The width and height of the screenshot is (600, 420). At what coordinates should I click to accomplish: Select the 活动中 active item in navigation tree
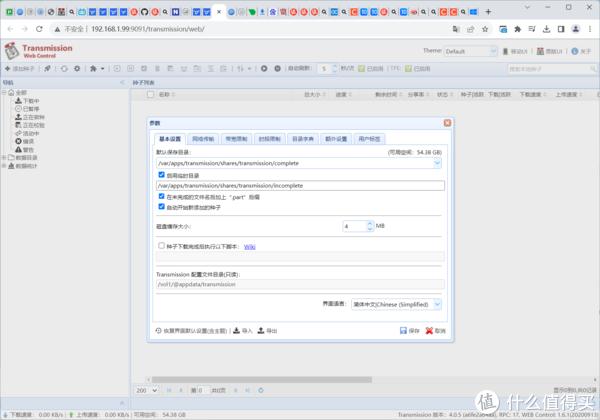click(x=27, y=133)
